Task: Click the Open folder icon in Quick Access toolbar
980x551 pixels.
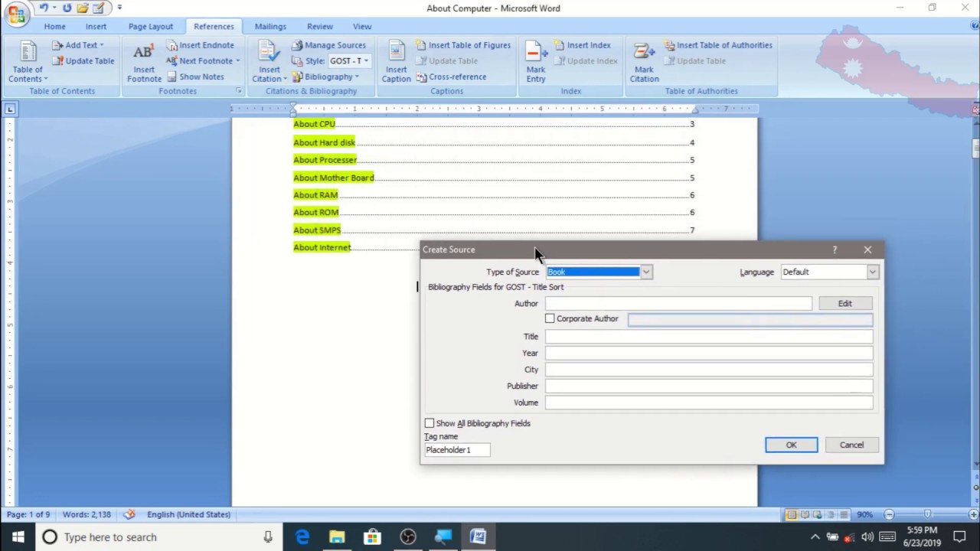Action: coord(82,8)
